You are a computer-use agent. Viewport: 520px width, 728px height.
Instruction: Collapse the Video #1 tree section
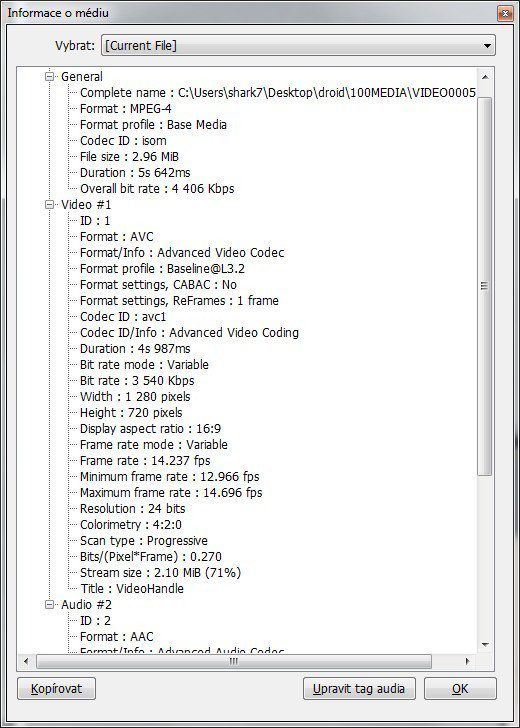click(50, 205)
